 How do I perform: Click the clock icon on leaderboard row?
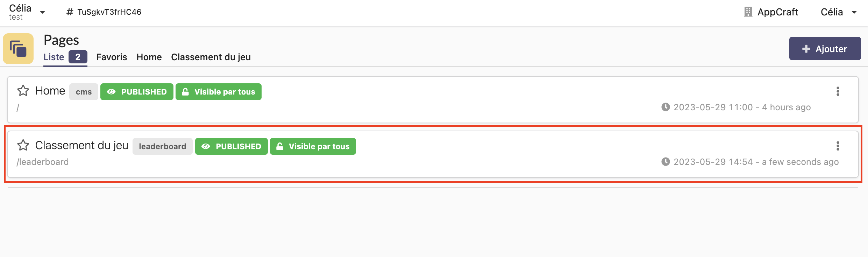pyautogui.click(x=665, y=162)
